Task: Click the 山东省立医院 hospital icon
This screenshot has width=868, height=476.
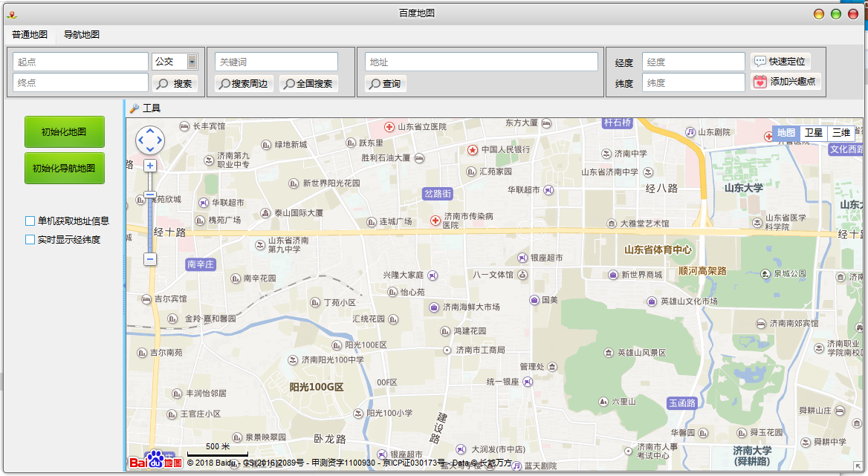Action: click(x=389, y=127)
